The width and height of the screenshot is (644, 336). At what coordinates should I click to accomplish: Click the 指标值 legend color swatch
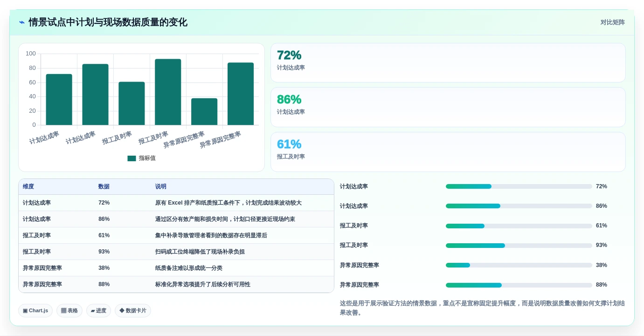(132, 158)
